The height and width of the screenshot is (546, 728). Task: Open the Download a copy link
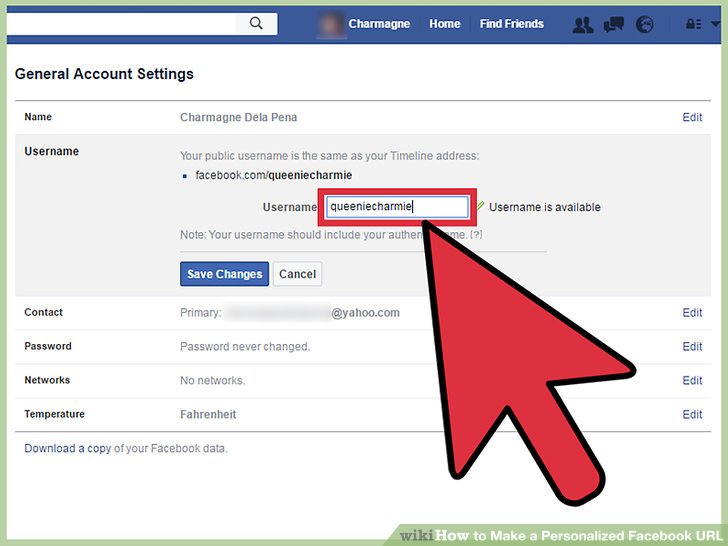pyautogui.click(x=67, y=448)
